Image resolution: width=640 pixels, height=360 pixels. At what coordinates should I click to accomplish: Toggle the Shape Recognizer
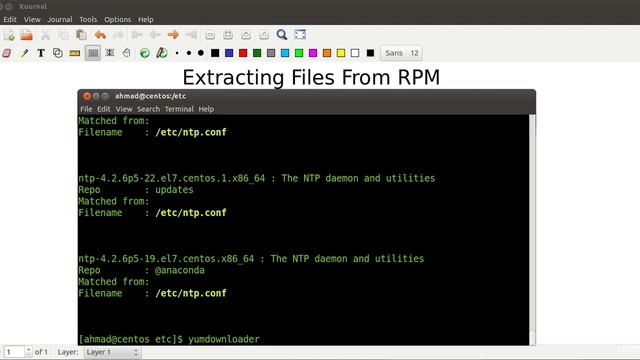click(x=58, y=53)
